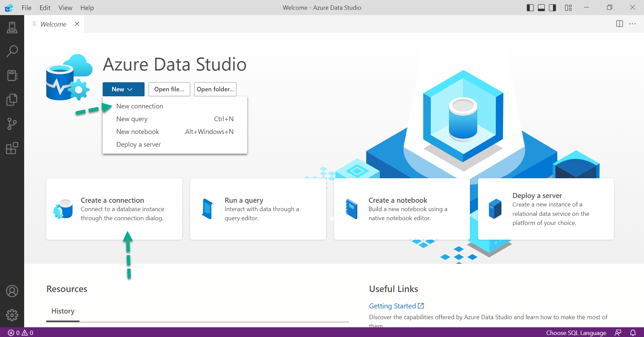The height and width of the screenshot is (337, 644).
Task: Choose Deploy a server from the dropdown
Action: point(175,144)
